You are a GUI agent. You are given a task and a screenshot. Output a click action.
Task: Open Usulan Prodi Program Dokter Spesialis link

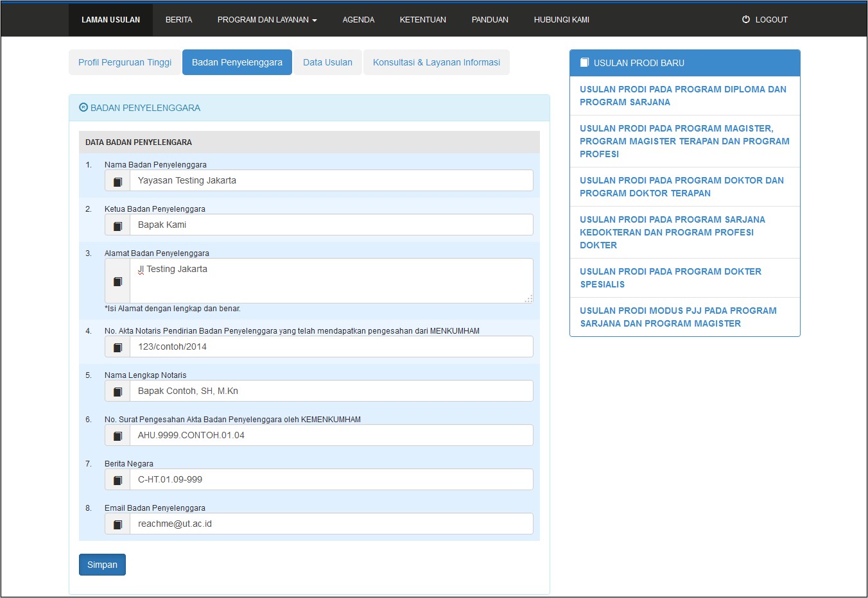pyautogui.click(x=684, y=278)
